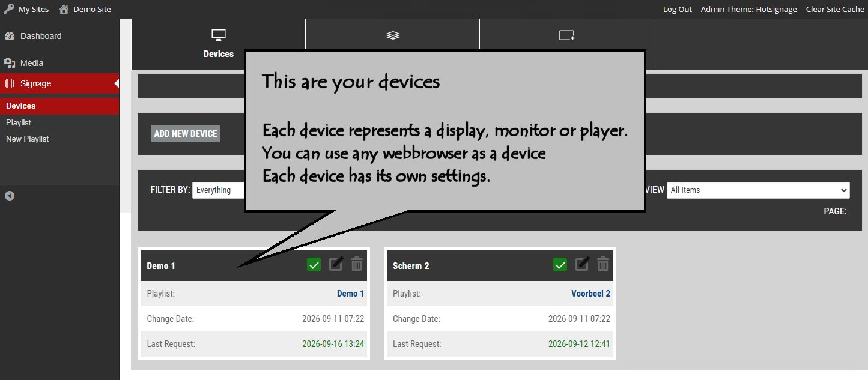Click the Add New Device button
This screenshot has height=380, width=868.
pyautogui.click(x=186, y=133)
